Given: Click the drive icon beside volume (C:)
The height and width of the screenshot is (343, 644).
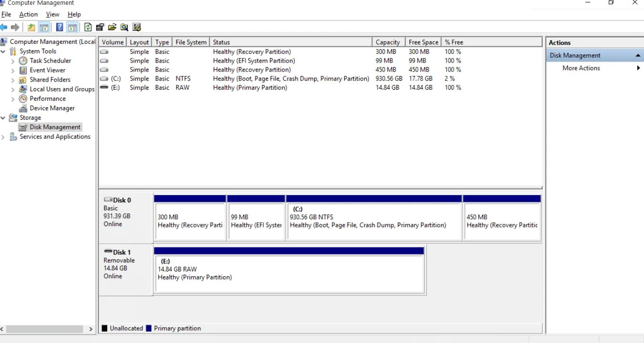Looking at the screenshot, I should tap(104, 79).
